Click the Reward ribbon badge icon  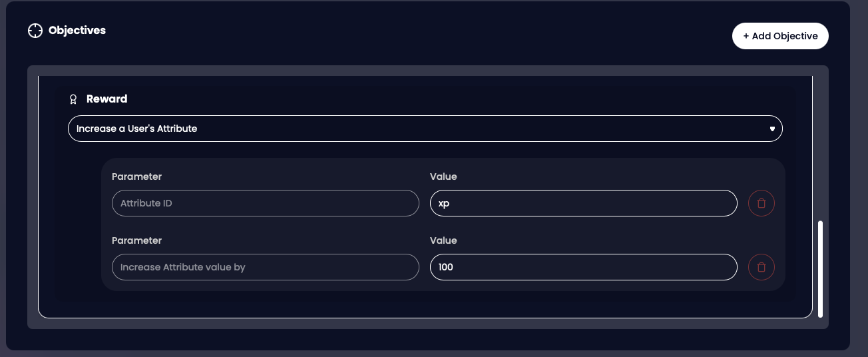click(x=74, y=99)
